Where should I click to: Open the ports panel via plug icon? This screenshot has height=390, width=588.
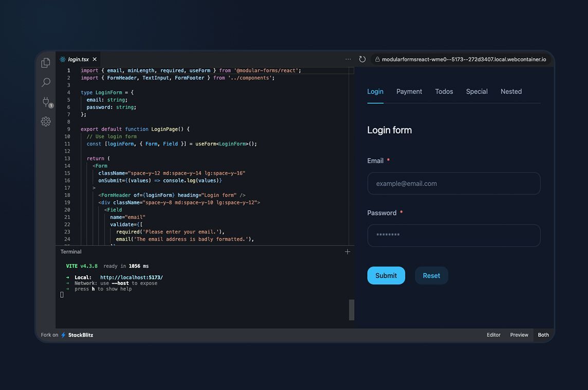tap(46, 102)
